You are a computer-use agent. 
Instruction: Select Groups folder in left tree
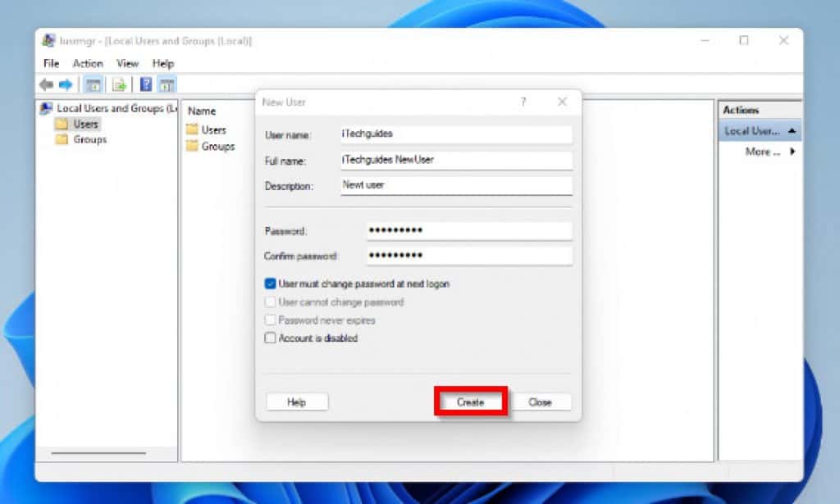(x=81, y=139)
